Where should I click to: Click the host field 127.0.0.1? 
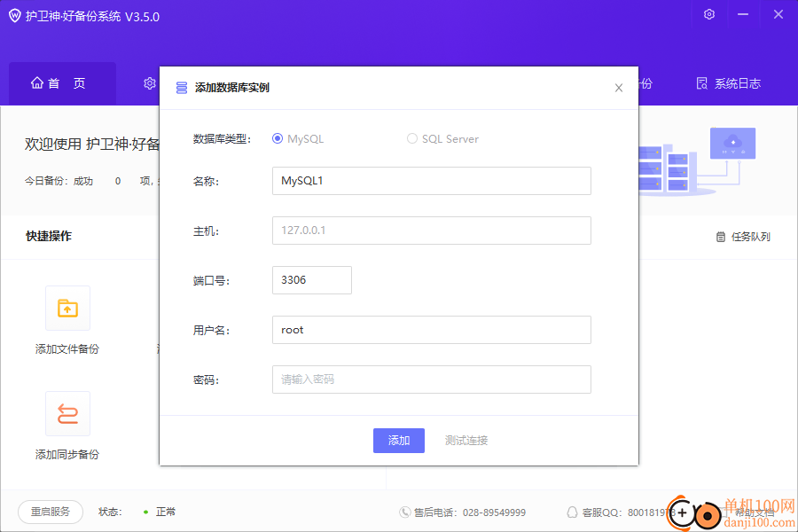(x=432, y=231)
